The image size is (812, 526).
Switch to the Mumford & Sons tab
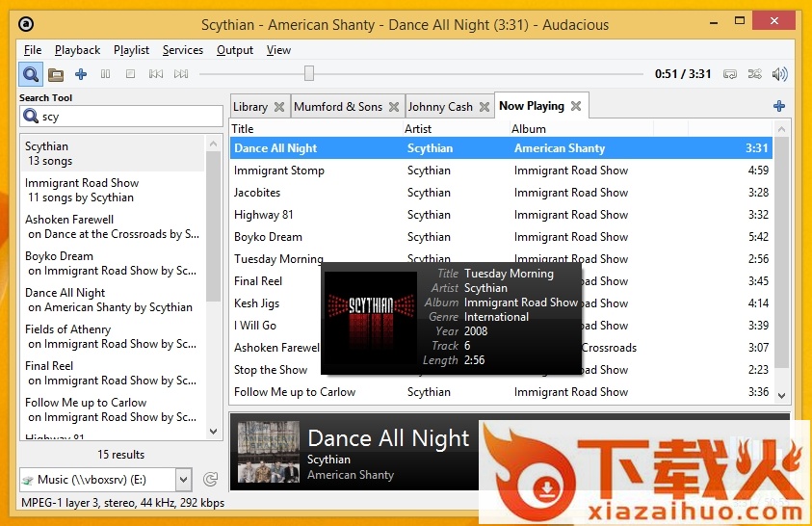(338, 107)
